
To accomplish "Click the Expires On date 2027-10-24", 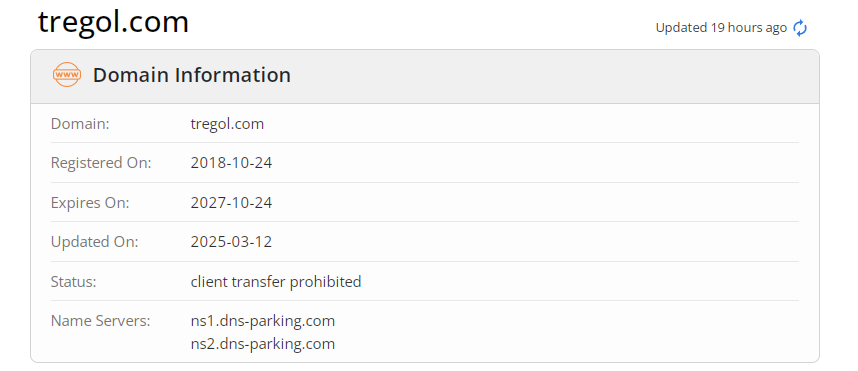I will coord(231,203).
